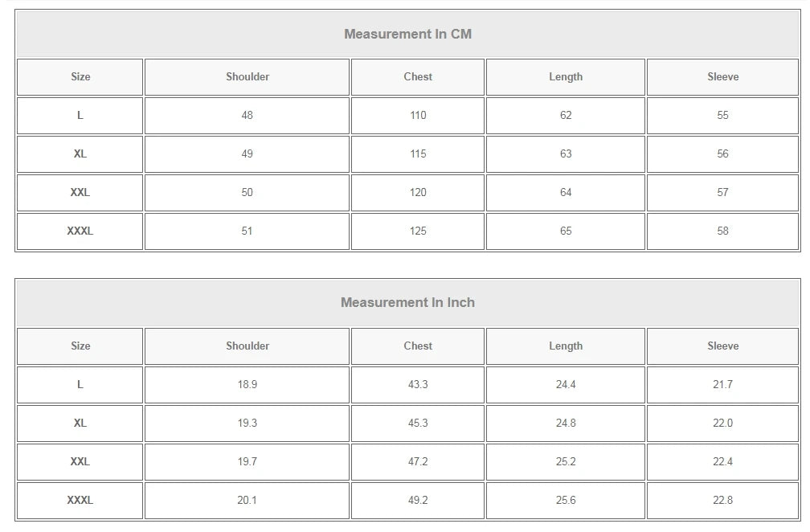
Task: Click the "Measurement In Inch" table title
Action: [x=407, y=302]
